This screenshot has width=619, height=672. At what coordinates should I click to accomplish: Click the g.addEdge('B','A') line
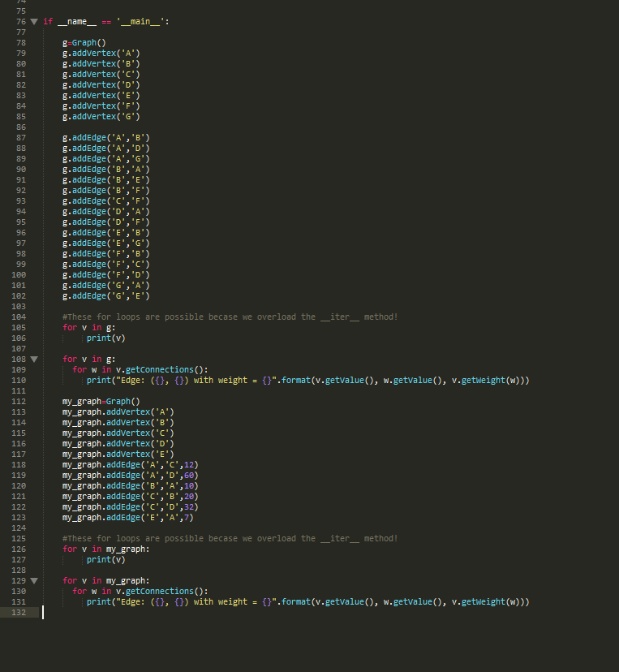click(105, 170)
